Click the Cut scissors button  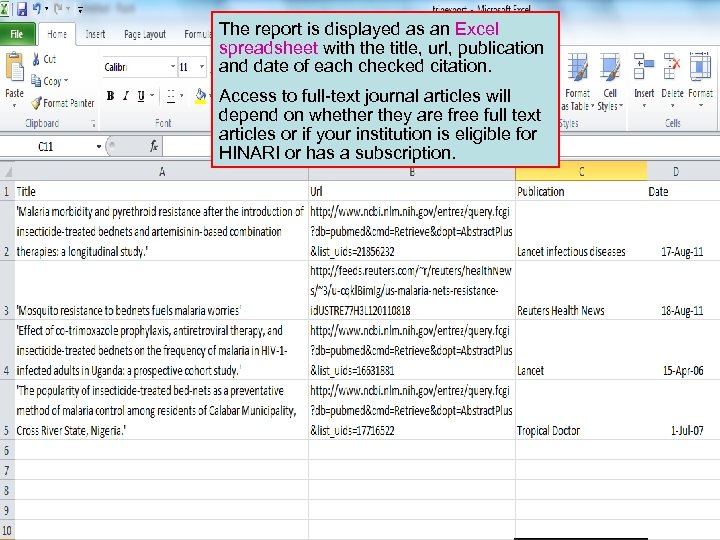[x=44, y=59]
